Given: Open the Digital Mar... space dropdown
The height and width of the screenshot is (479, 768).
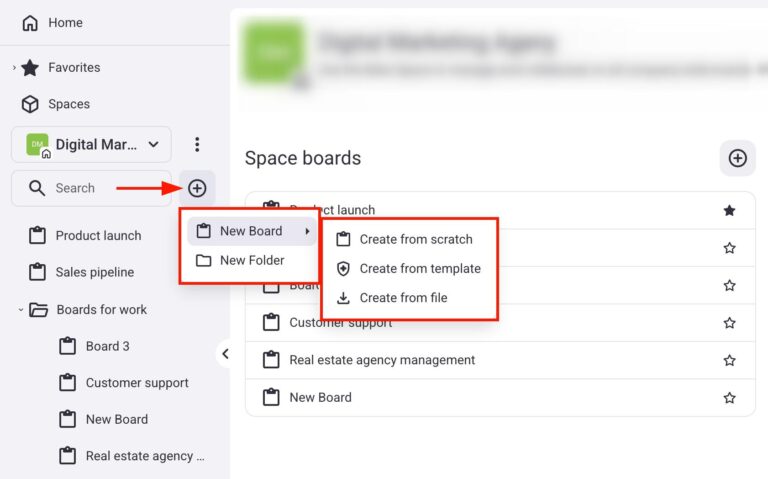Looking at the screenshot, I should [92, 144].
